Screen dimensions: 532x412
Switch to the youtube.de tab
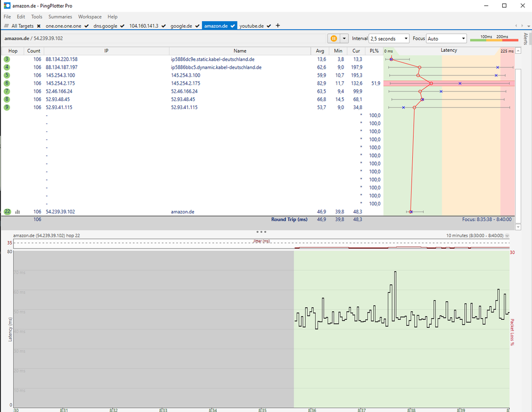[x=251, y=26]
